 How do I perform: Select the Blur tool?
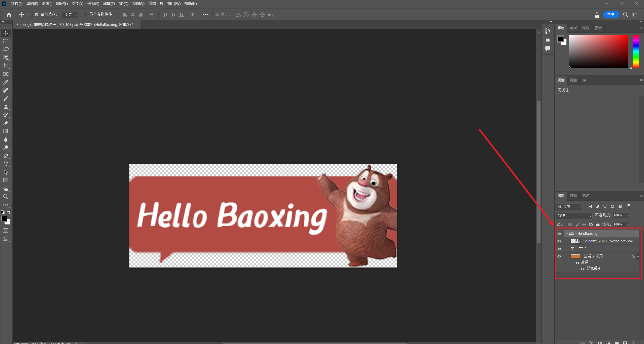click(6, 140)
